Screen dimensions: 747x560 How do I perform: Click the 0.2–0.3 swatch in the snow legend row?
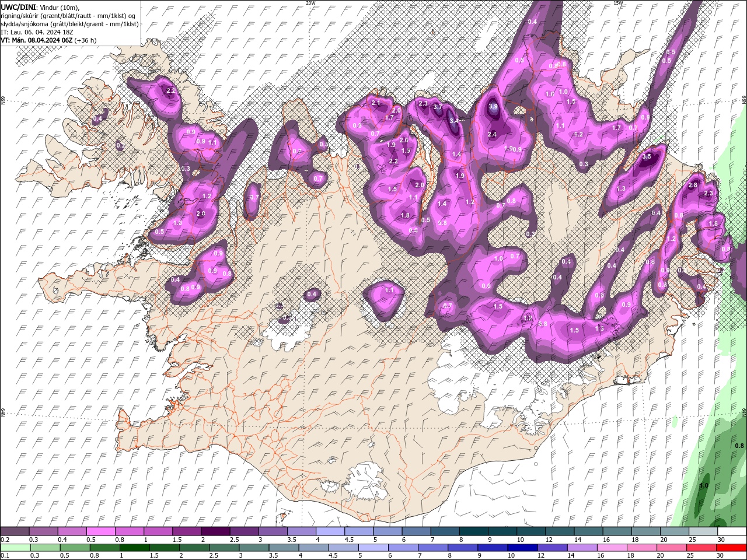[16, 531]
